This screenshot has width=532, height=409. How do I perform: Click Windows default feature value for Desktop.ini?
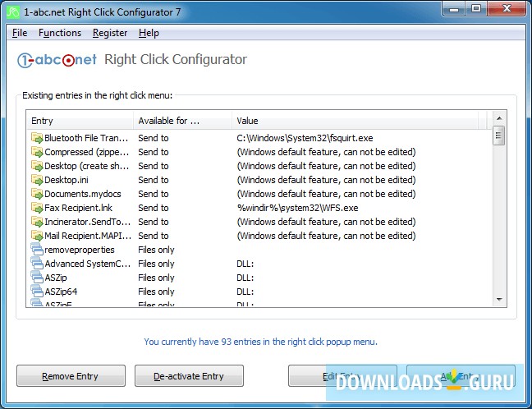click(x=326, y=180)
